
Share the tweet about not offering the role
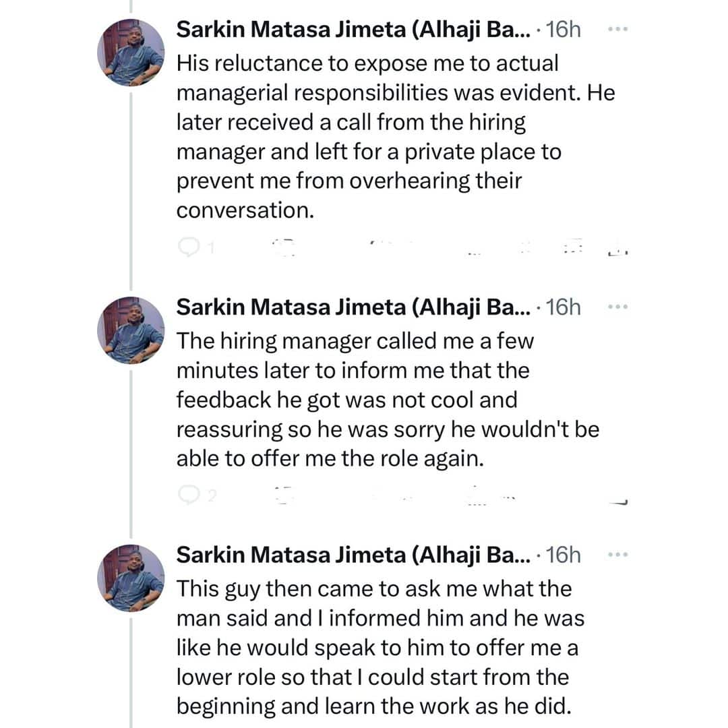click(617, 499)
